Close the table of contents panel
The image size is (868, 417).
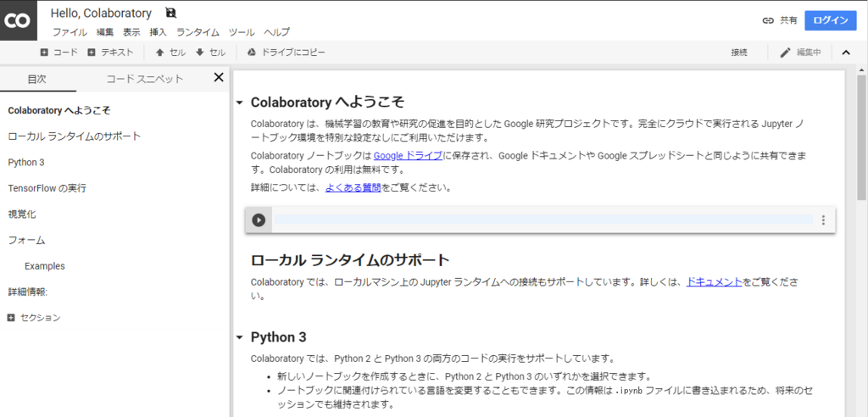pos(219,77)
